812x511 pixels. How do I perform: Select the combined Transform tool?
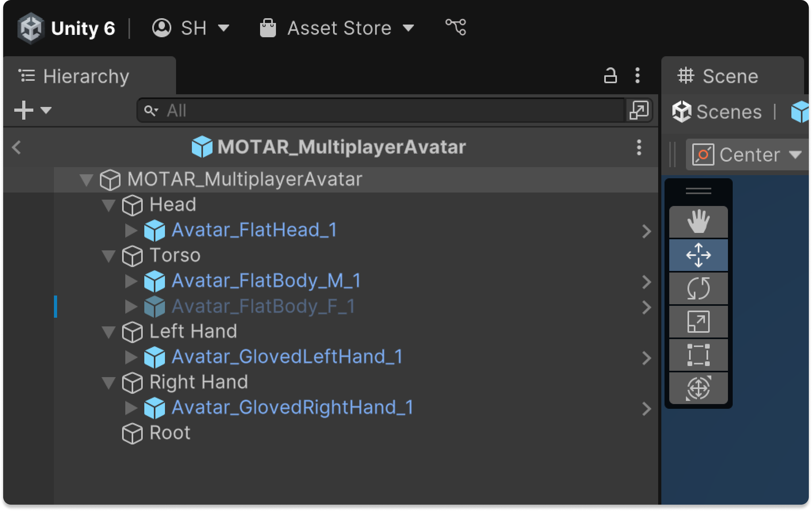698,388
